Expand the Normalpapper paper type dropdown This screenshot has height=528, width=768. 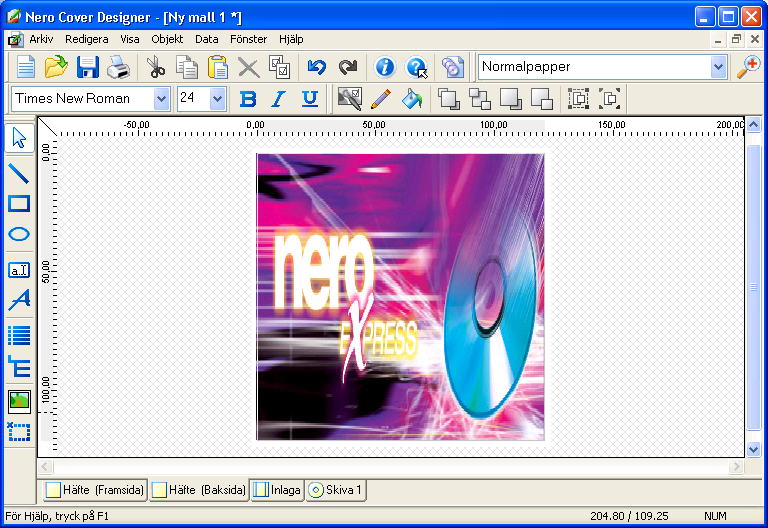click(718, 67)
